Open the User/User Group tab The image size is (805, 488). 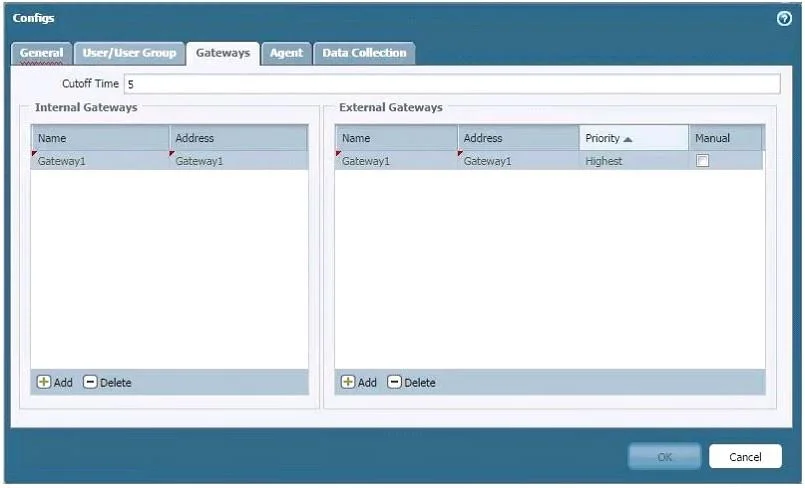point(129,53)
